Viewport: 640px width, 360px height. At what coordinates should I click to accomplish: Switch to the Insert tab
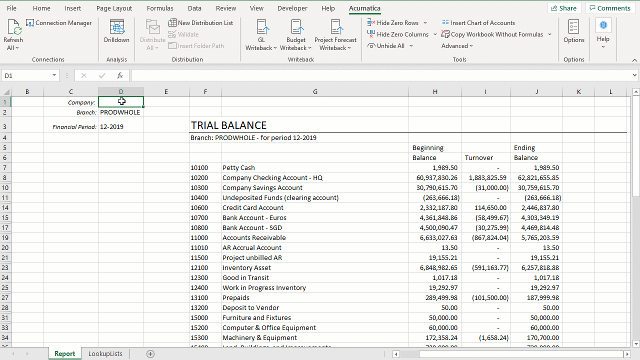coord(73,8)
